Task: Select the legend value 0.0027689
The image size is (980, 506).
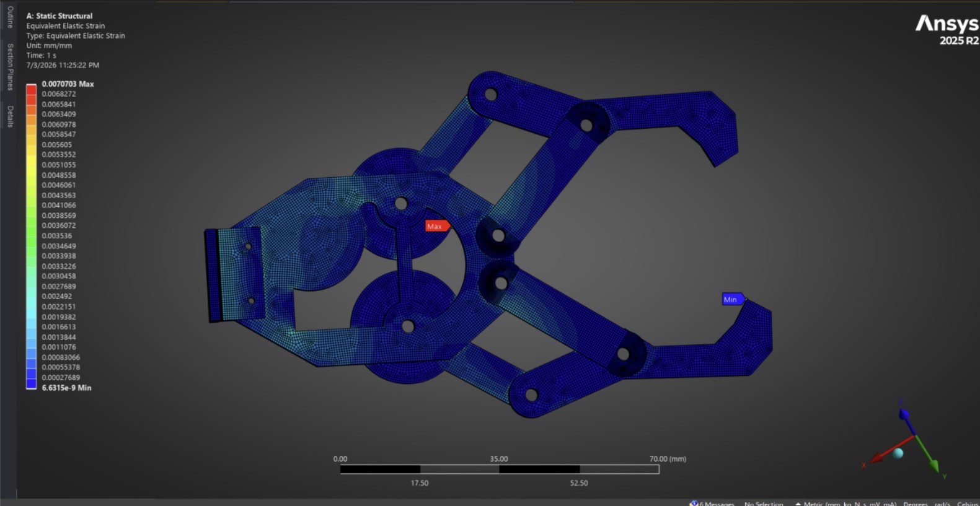Action: (x=59, y=286)
